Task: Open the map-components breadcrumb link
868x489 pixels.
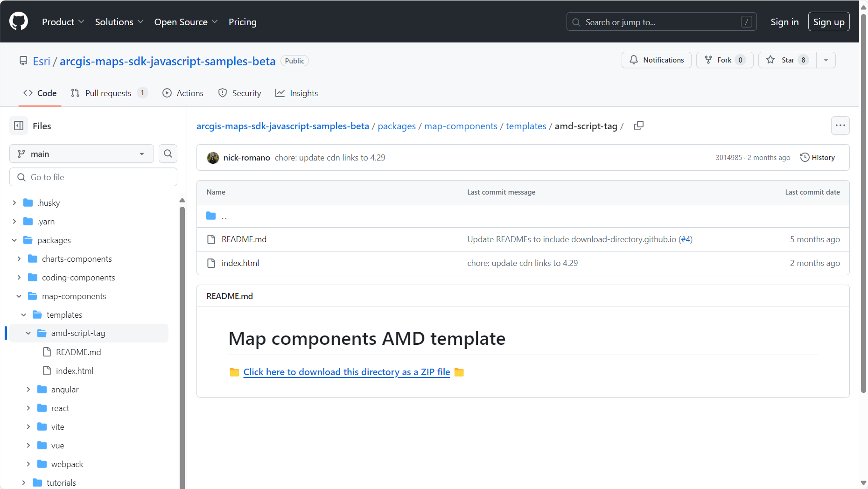Action: 461,126
